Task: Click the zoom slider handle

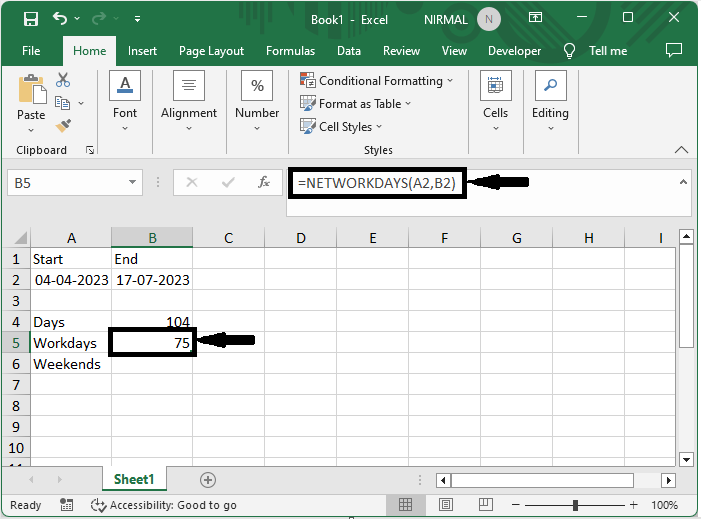Action: 575,505
